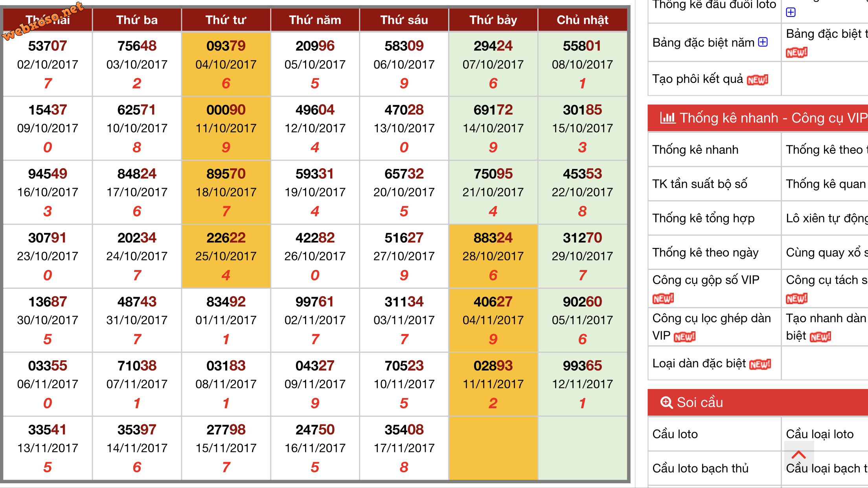Click NEW badge next to Tạo phôi kết quả
This screenshot has width=868, height=488.
[758, 80]
